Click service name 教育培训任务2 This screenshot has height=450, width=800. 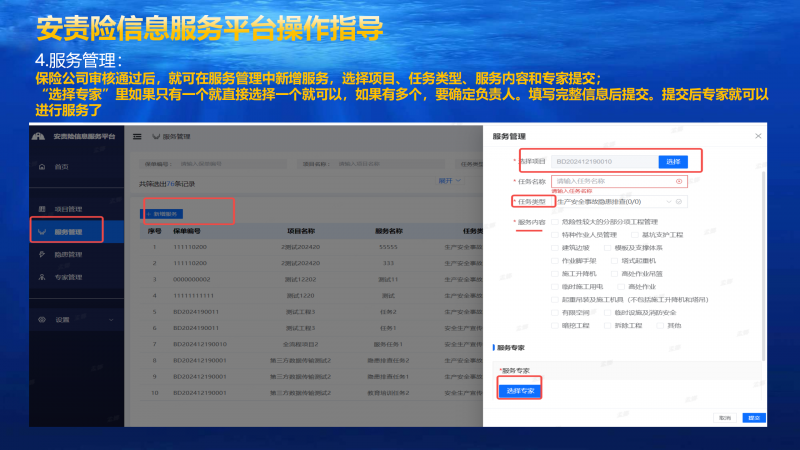pos(388,393)
